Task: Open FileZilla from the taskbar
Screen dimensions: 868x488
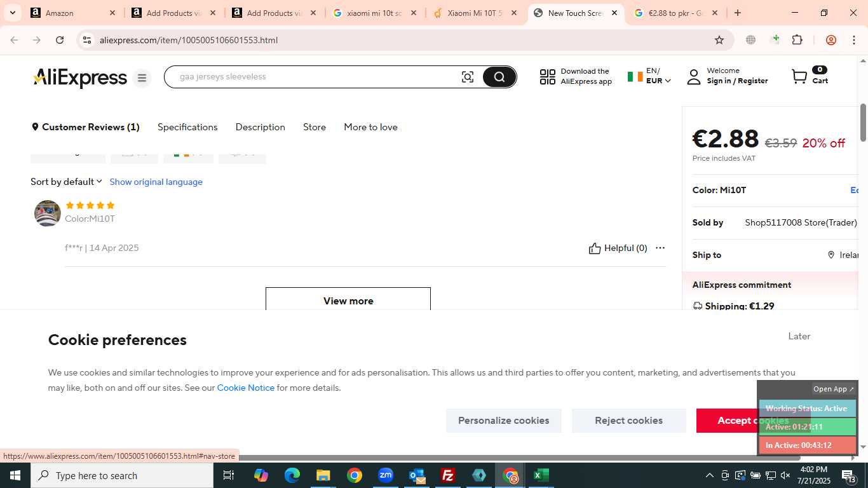Action: tap(448, 475)
